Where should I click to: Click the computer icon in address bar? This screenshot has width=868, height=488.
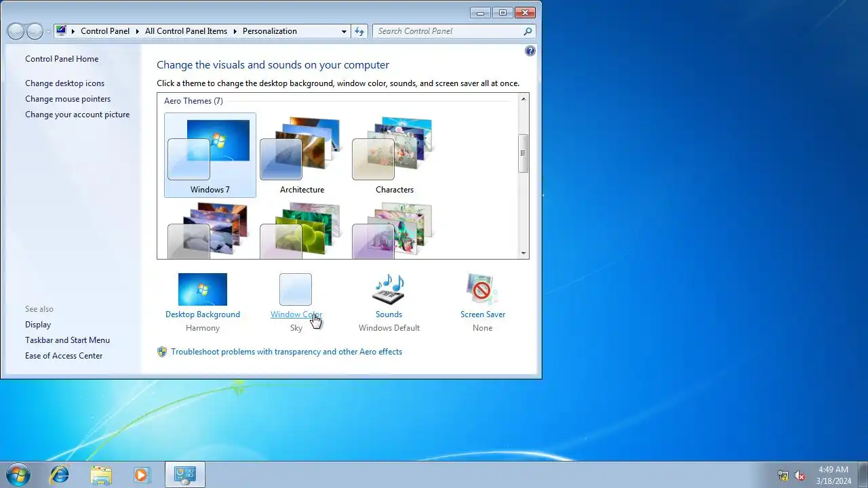click(61, 31)
